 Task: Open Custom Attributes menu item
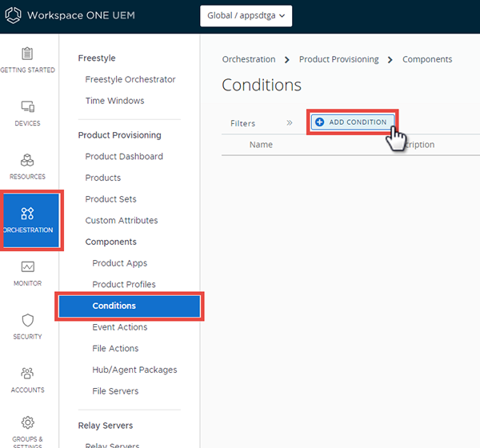click(122, 221)
